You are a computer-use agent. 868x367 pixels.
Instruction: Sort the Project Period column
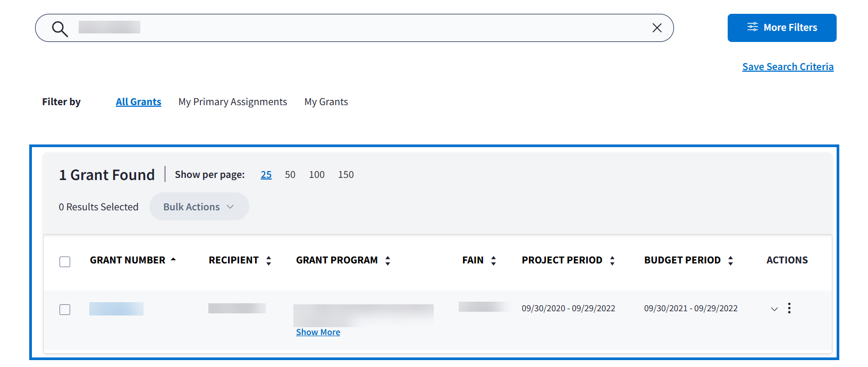coord(612,261)
